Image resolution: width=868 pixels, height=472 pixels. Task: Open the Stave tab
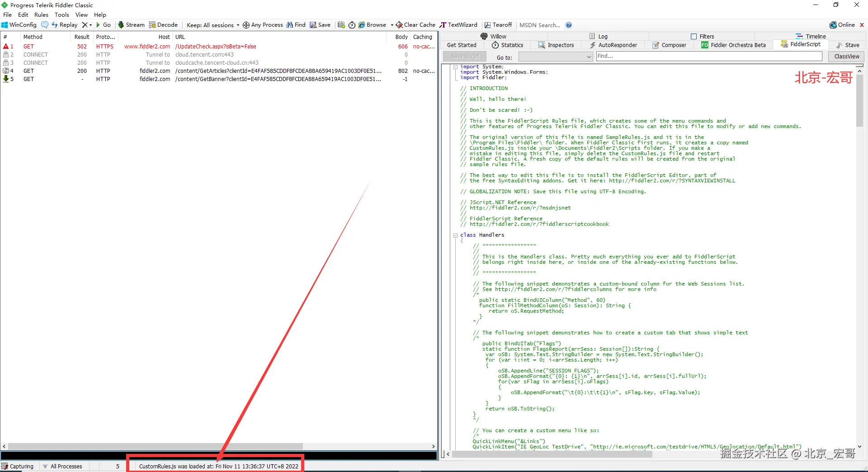[848, 45]
